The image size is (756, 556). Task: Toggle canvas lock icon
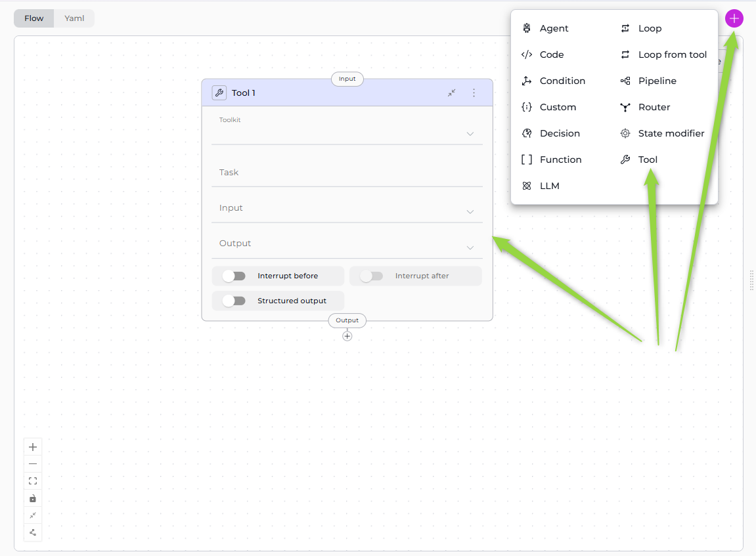point(33,498)
